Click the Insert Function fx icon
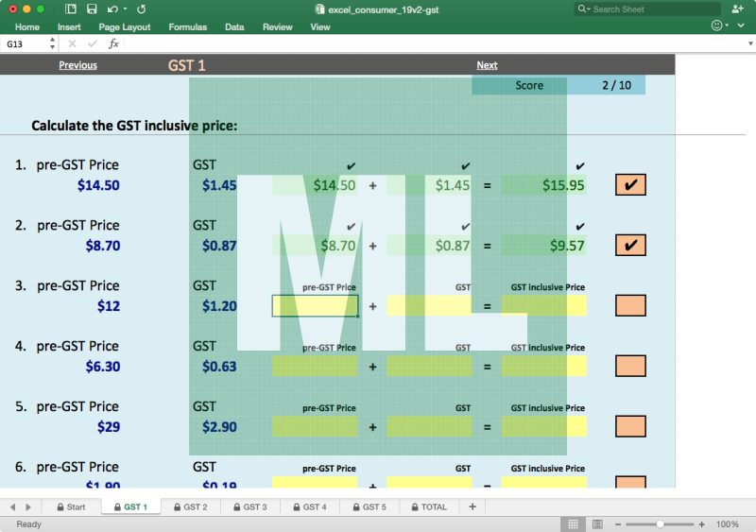Image resolution: width=756 pixels, height=532 pixels. (x=113, y=43)
